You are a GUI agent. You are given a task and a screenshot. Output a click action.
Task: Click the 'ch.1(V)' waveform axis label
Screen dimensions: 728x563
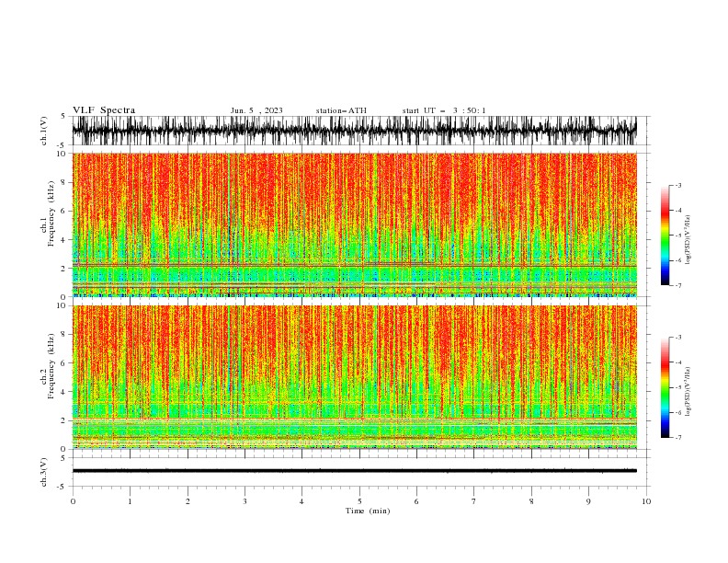click(44, 131)
